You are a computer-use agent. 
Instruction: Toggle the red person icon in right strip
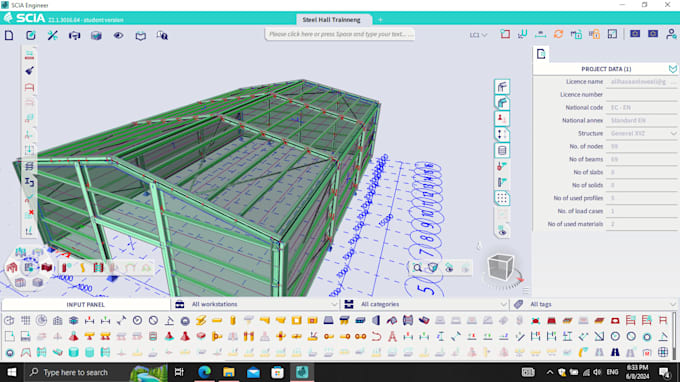click(502, 118)
